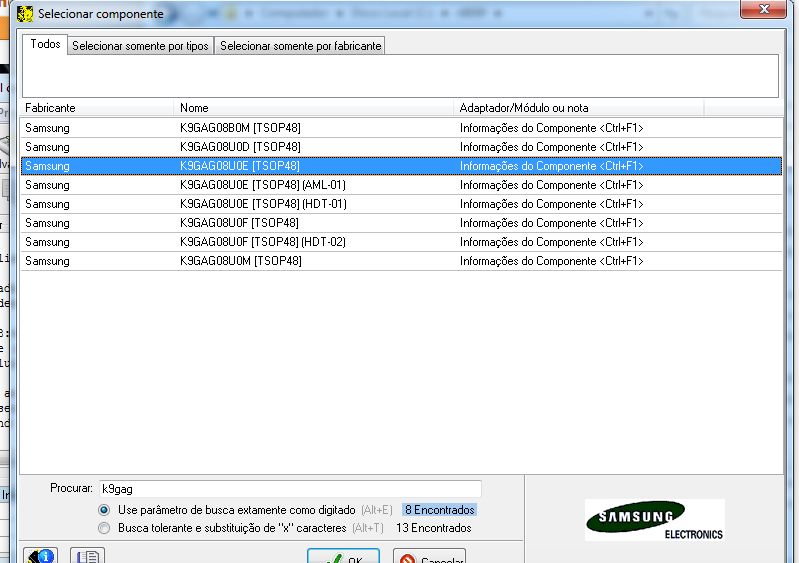Open the Selecionar somente por tipos tab
The image size is (799, 563).
coord(140,46)
